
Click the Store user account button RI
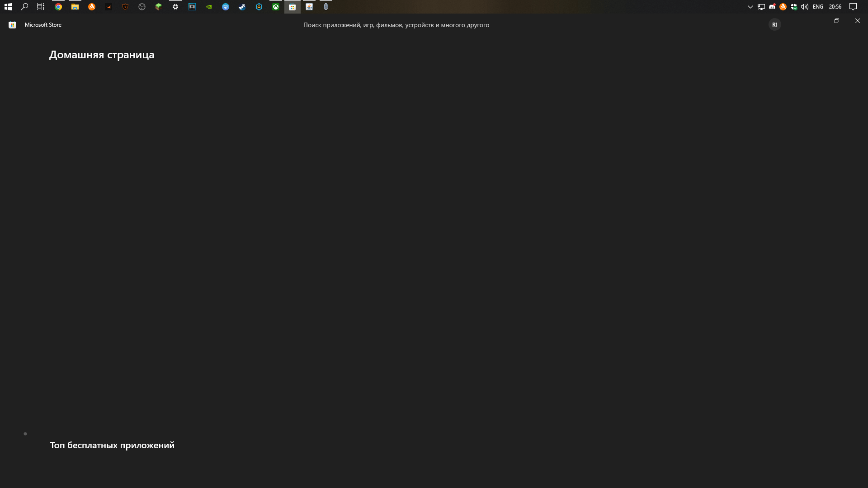[x=774, y=24]
